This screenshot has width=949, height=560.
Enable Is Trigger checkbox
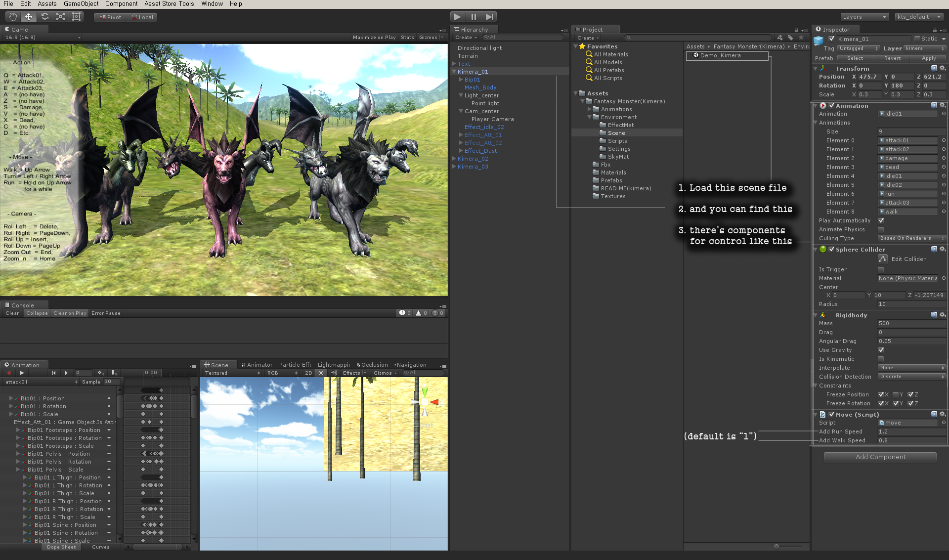click(x=881, y=269)
